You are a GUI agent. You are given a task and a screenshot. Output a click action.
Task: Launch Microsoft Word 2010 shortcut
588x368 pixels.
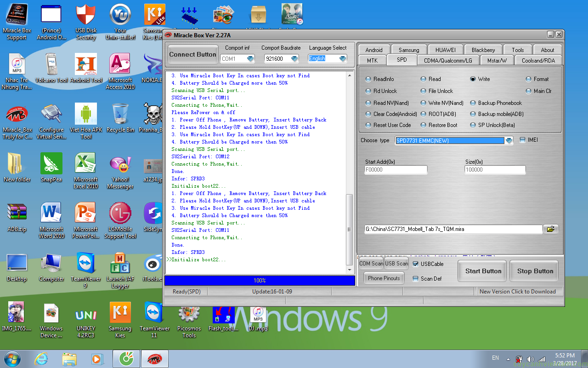tap(51, 220)
